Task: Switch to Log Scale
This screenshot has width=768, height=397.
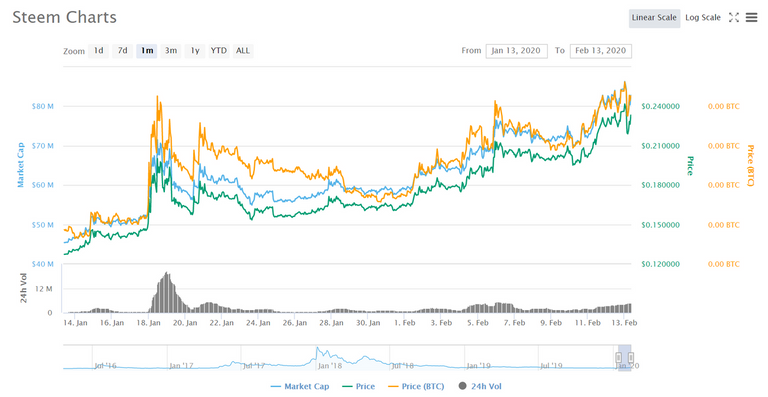Action: pyautogui.click(x=703, y=18)
